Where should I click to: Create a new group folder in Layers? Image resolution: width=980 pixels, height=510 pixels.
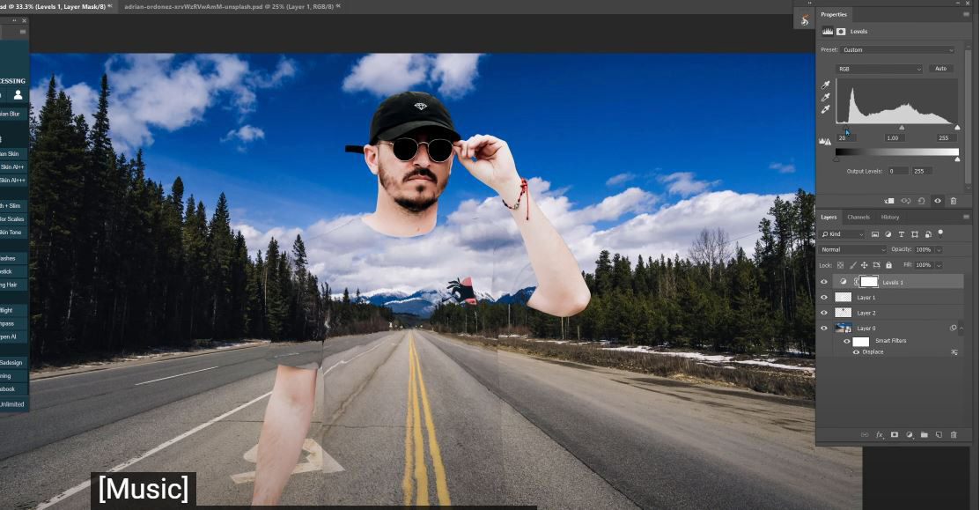tap(924, 435)
